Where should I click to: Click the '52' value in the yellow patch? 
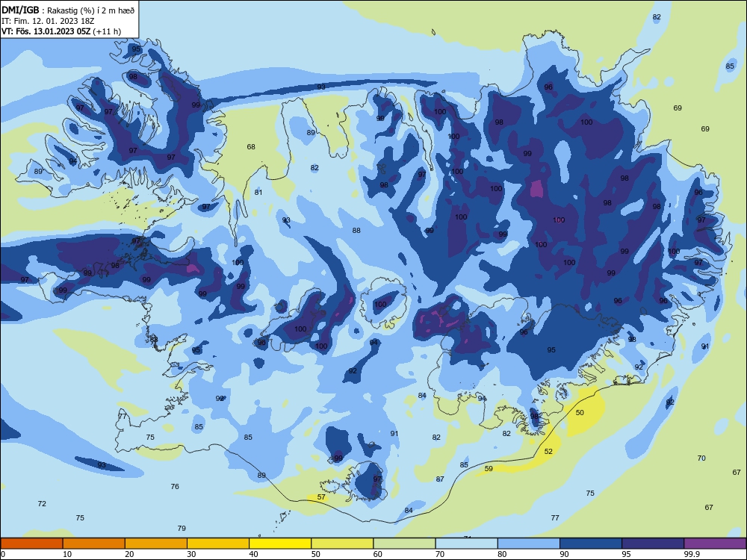coord(548,452)
